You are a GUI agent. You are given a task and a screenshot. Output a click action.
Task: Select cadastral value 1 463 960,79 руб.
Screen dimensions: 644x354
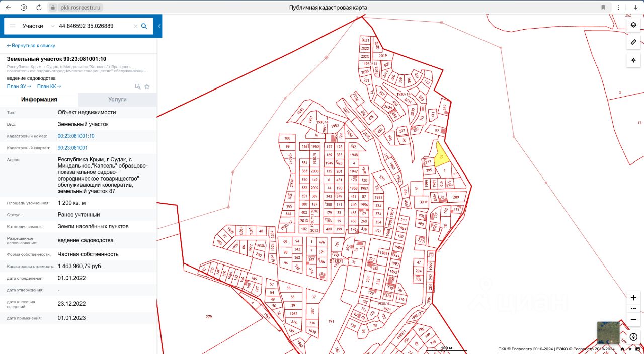[x=80, y=266]
